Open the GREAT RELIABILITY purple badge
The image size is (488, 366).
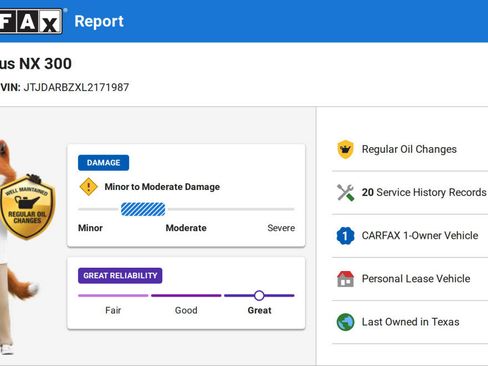[120, 276]
